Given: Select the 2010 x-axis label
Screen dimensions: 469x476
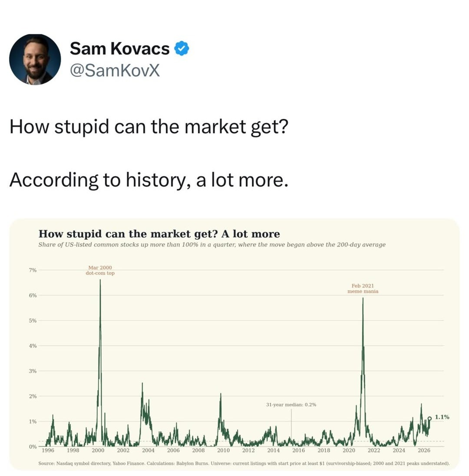Looking at the screenshot, I should point(223,450).
